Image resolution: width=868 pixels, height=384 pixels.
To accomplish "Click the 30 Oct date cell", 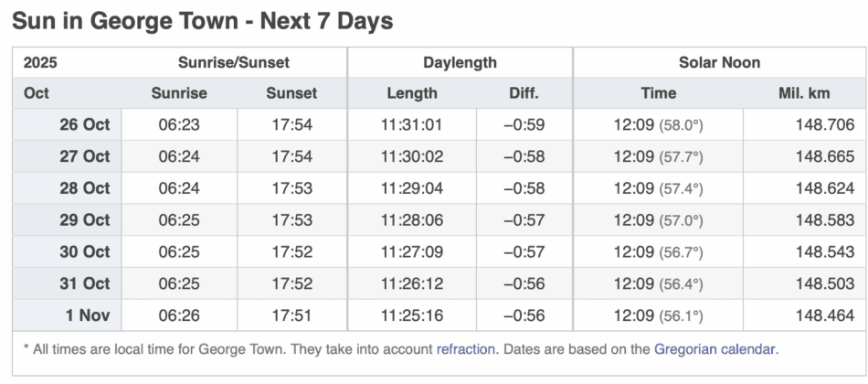I will point(83,252).
